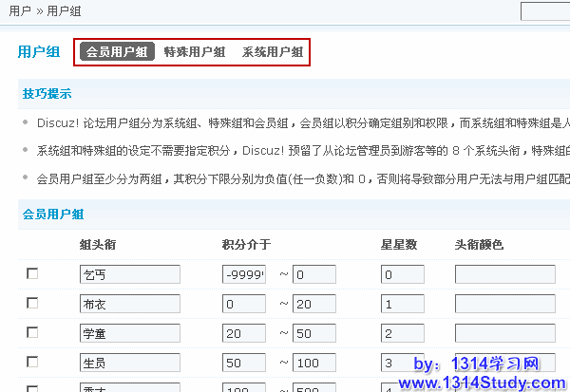Select the 系统用户组 tab
The image size is (570, 392).
[272, 51]
